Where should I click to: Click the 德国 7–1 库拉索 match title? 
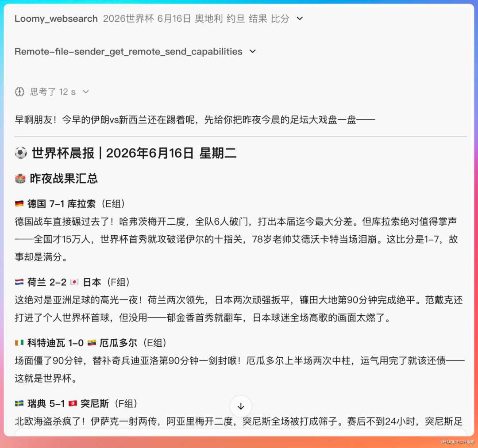(62, 204)
